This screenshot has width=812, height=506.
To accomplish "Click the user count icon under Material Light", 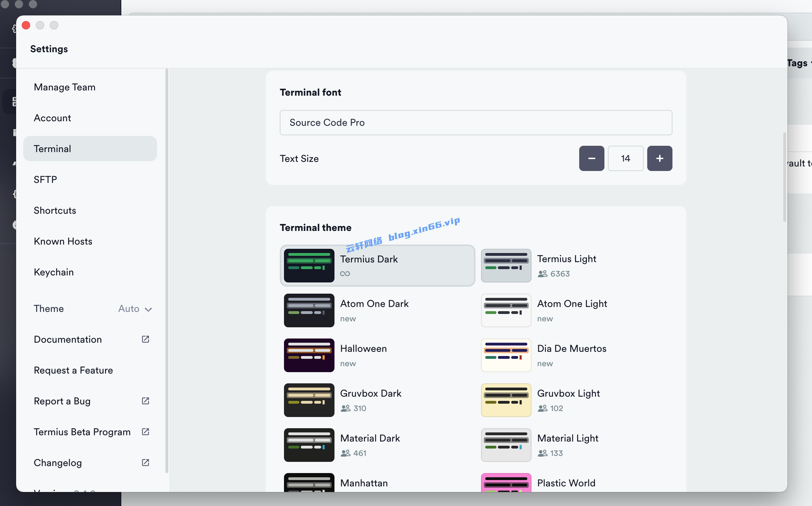I will [543, 453].
